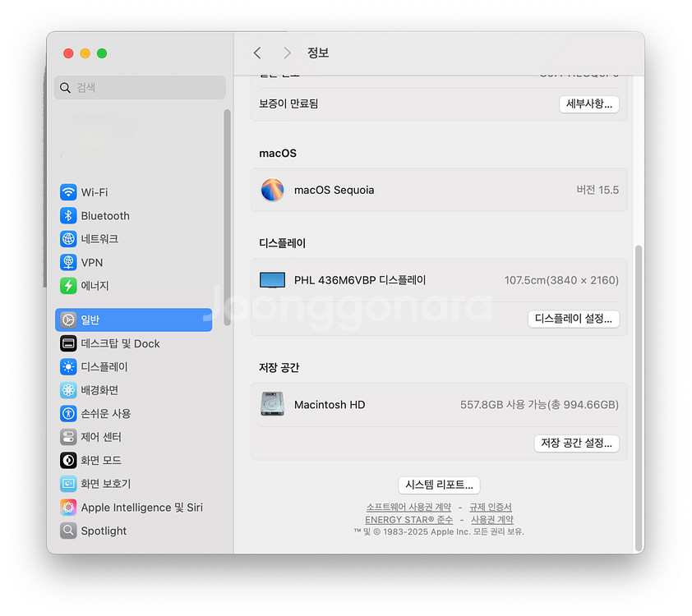Screen dimensions: 692x616
Task: Go forward with the right chevron
Action: click(288, 53)
